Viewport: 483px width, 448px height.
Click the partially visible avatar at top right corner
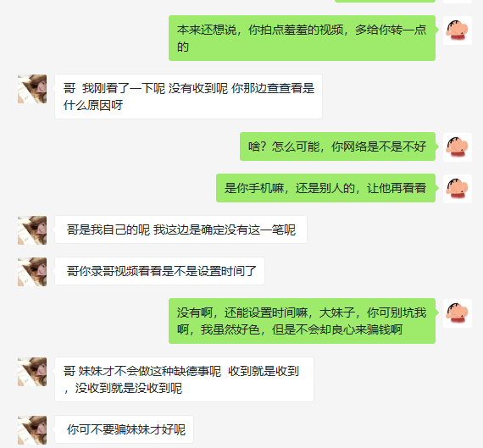(458, 1)
